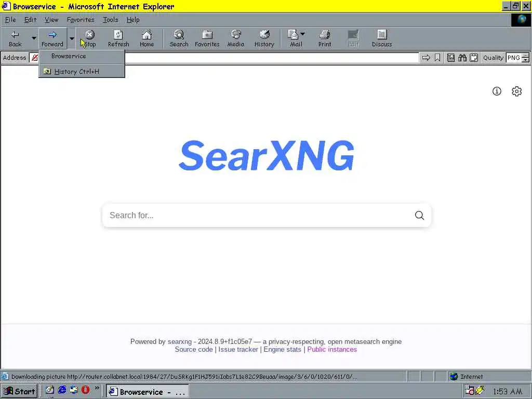Open SearXNG preferences with the gear icon
Viewport: 532px width, 399px height.
516,91
